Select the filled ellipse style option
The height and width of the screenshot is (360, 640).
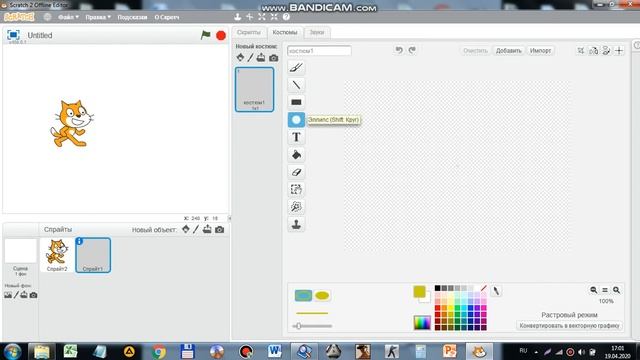[x=322, y=296]
